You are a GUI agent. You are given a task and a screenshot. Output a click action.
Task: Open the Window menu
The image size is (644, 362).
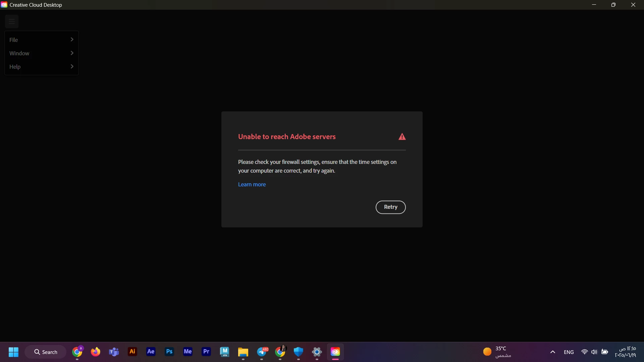[x=19, y=53]
